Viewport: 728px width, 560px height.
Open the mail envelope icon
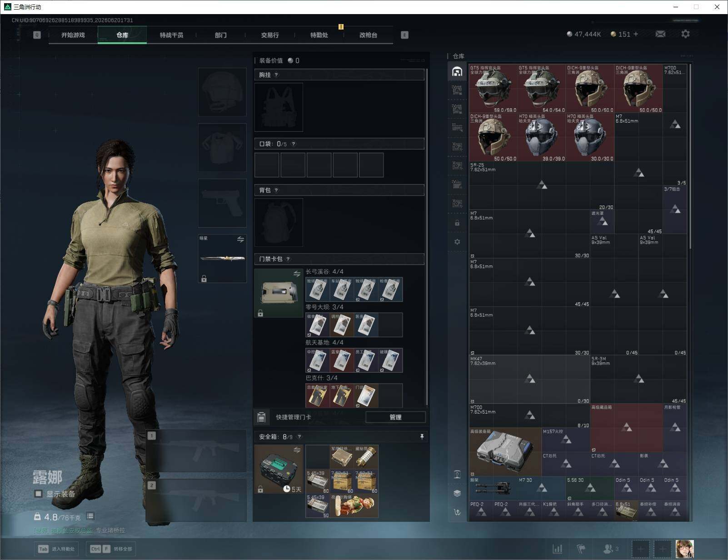660,34
